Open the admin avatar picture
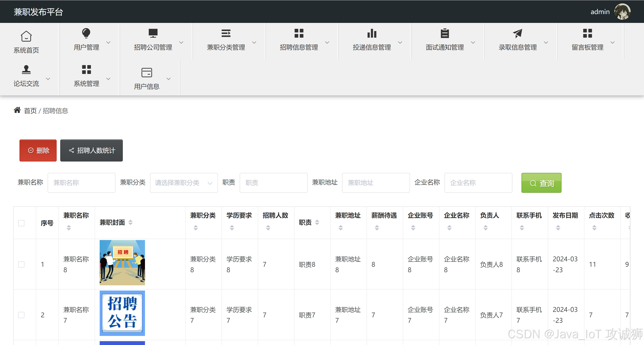This screenshot has width=644, height=345. point(622,12)
